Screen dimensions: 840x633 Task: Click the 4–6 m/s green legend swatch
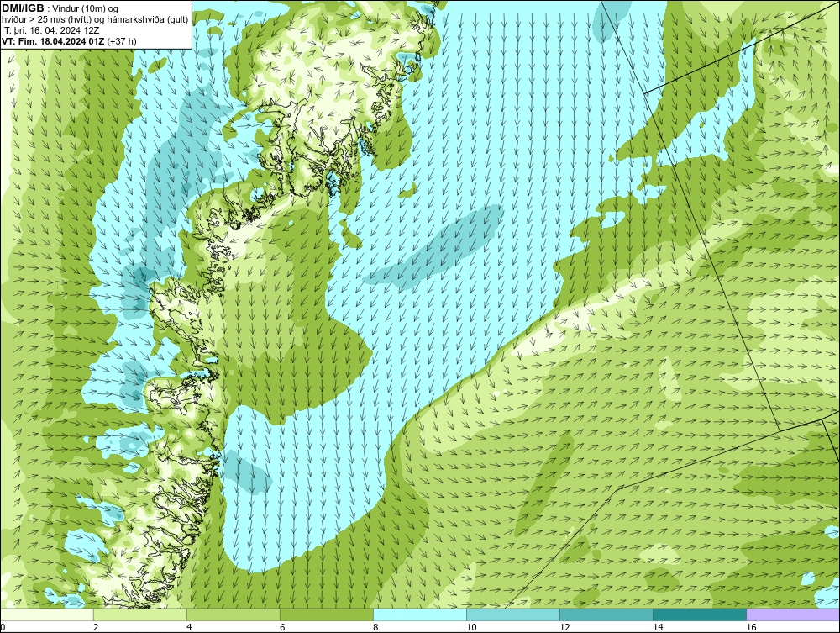click(x=234, y=615)
